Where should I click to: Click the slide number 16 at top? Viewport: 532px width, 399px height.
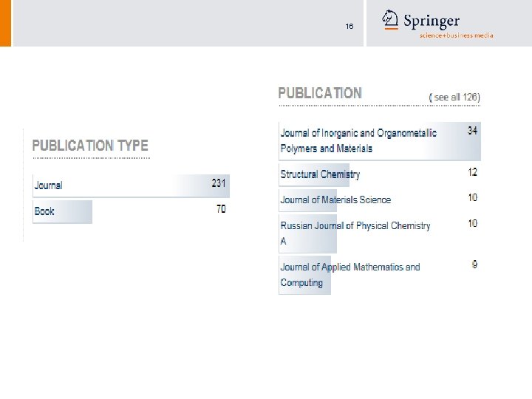click(349, 27)
